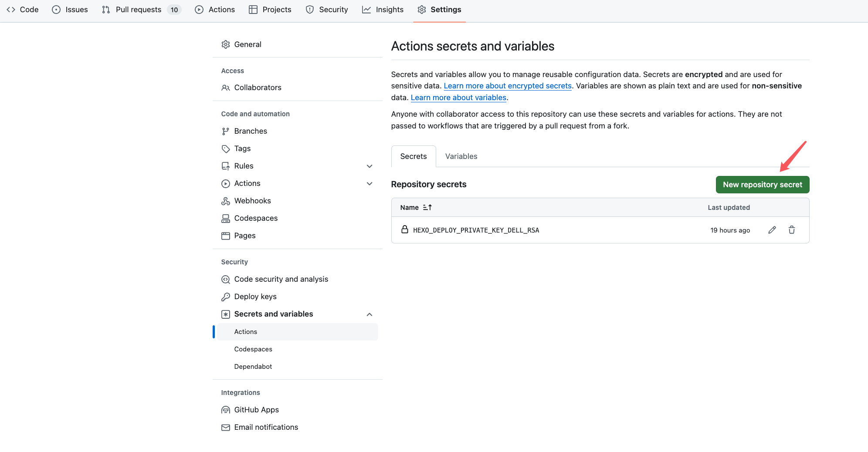Open Learn more about variables link

coord(458,98)
